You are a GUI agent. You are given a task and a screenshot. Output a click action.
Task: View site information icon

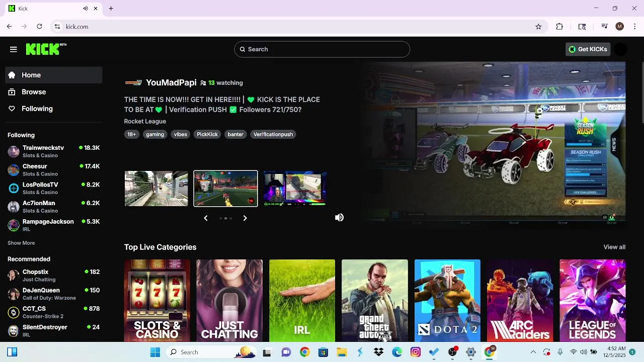(x=57, y=27)
